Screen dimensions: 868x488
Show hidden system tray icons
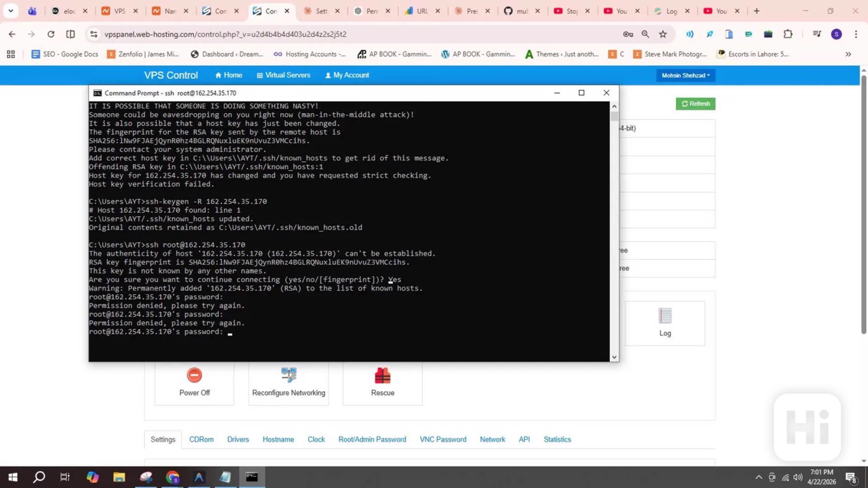[x=759, y=477]
